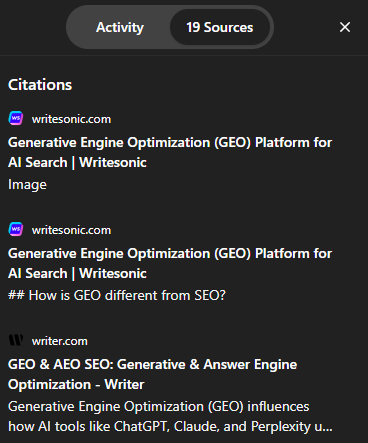Viewport: 368px width, 443px height.
Task: Open GEO & AEO SEO Writer article
Action: point(152,374)
